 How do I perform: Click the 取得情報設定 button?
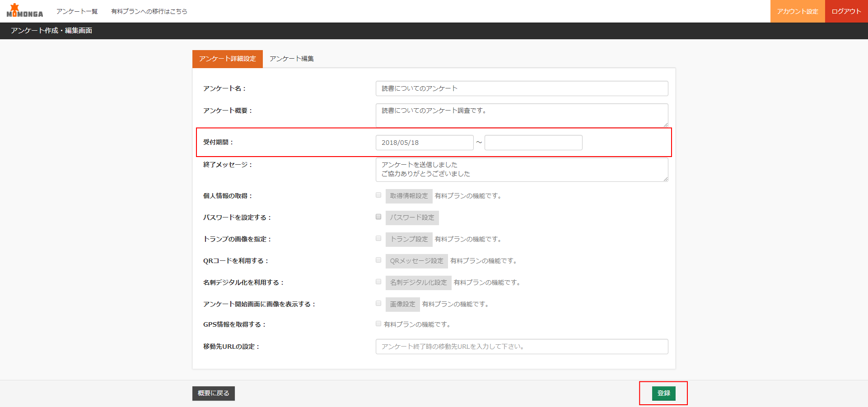409,196
